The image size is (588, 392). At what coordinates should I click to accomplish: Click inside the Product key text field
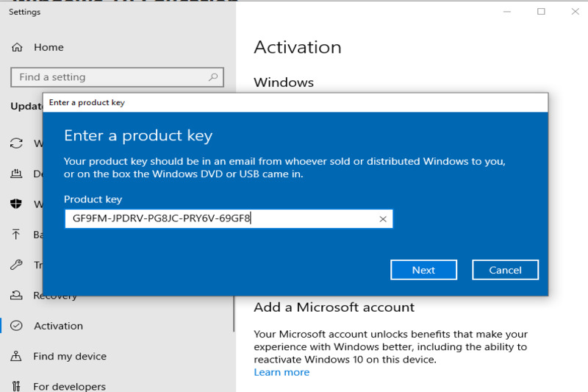coord(220,219)
